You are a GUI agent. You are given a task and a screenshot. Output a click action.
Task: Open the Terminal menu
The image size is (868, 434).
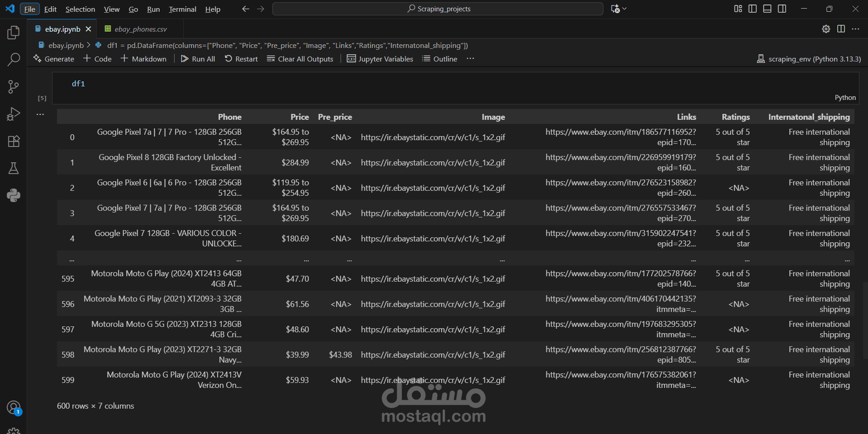[182, 9]
